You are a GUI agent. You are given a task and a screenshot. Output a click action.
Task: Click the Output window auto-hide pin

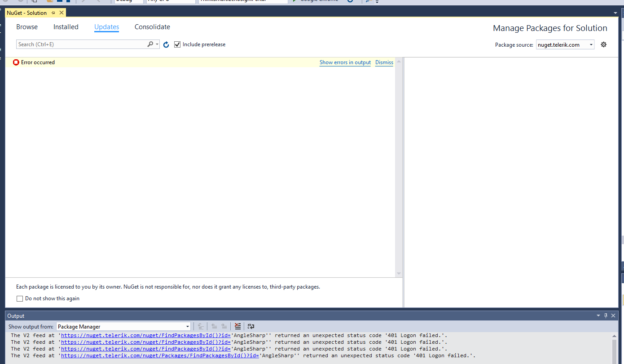click(605, 316)
